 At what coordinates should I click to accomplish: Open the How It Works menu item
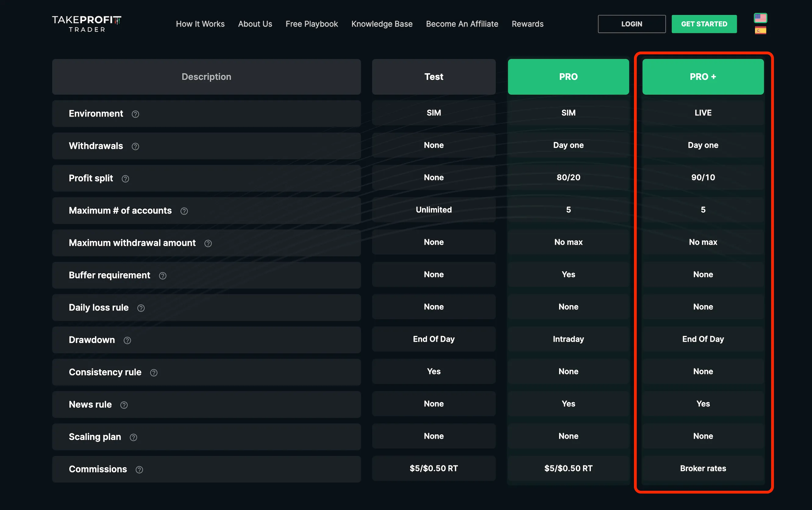[200, 24]
